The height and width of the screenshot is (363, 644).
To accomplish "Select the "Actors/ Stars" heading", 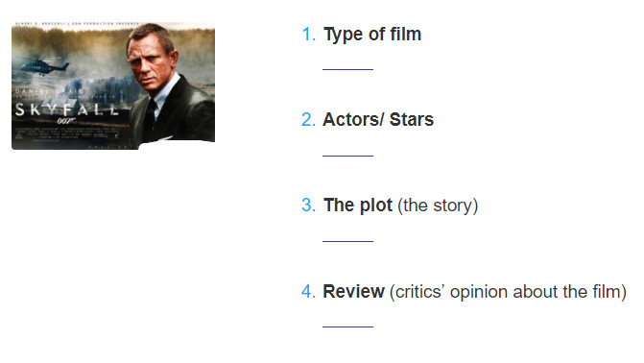I will coord(378,120).
